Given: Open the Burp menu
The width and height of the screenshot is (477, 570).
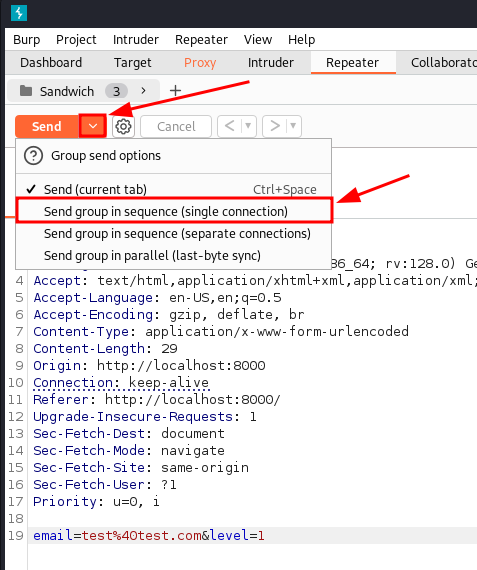Looking at the screenshot, I should click(x=27, y=39).
